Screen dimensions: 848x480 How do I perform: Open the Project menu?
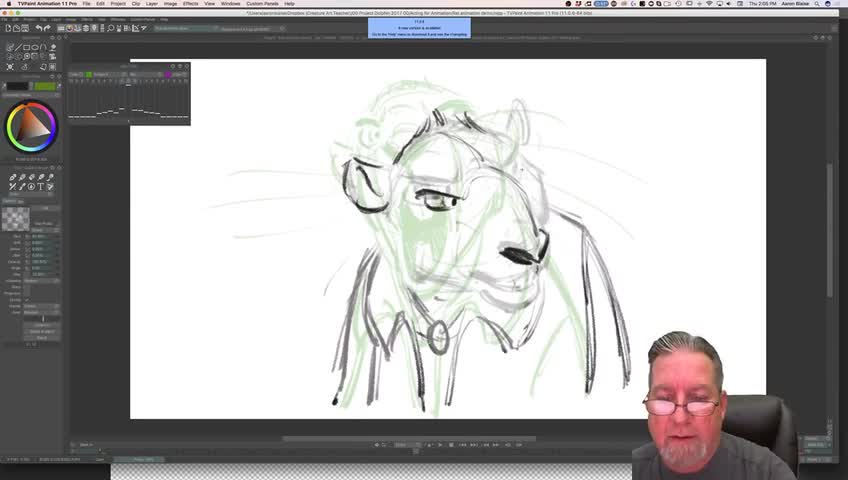coord(118,3)
